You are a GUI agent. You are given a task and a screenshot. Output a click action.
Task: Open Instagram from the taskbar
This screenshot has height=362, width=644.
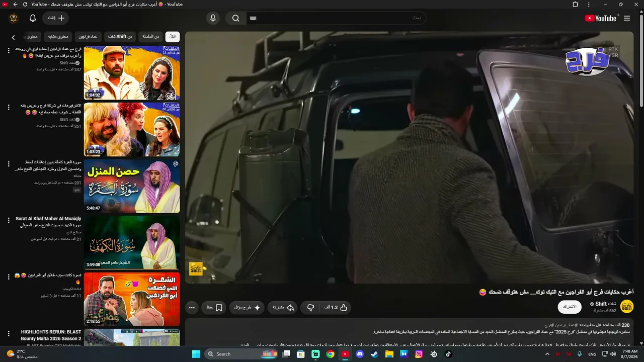[x=419, y=354]
